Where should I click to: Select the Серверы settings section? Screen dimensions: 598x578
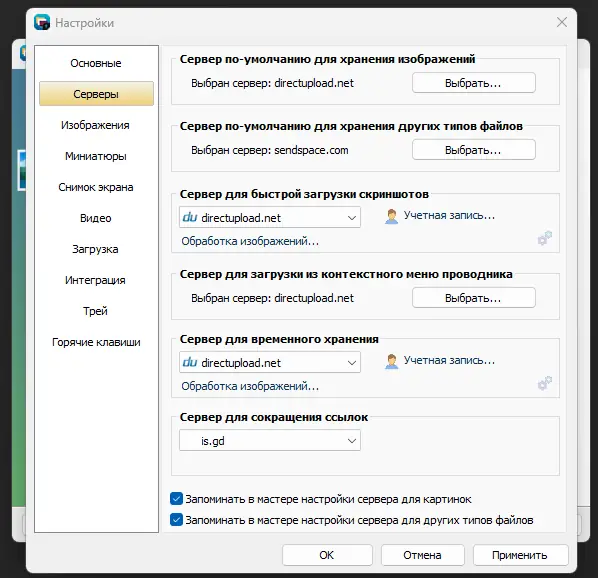tap(96, 93)
